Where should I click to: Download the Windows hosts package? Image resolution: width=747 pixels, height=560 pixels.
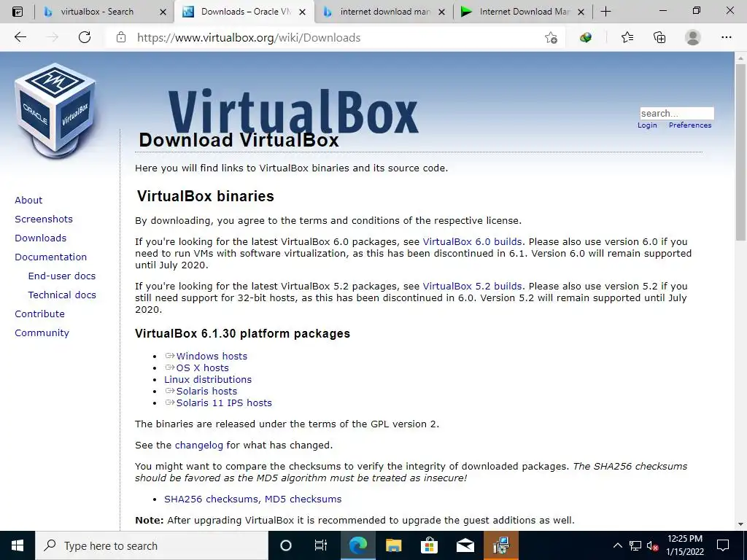click(212, 356)
